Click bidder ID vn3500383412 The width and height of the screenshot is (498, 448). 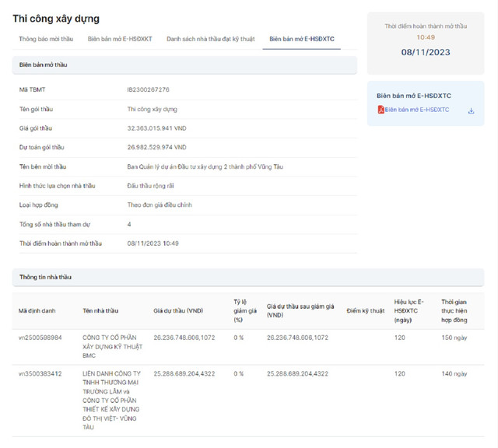[41, 374]
